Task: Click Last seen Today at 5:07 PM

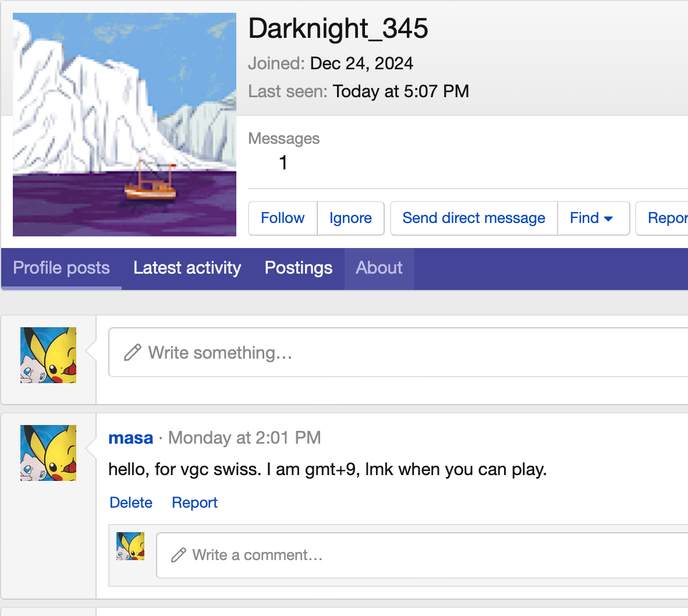Action: tap(400, 91)
